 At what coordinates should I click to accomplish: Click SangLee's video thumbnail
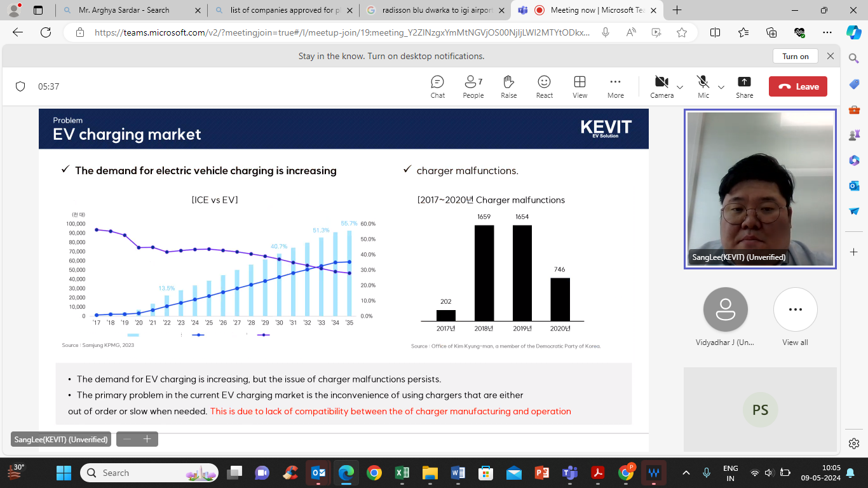[x=760, y=189]
